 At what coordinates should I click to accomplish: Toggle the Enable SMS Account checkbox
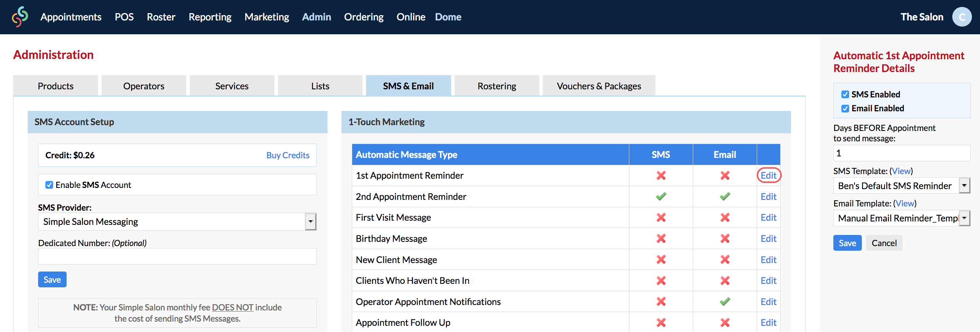coord(49,185)
